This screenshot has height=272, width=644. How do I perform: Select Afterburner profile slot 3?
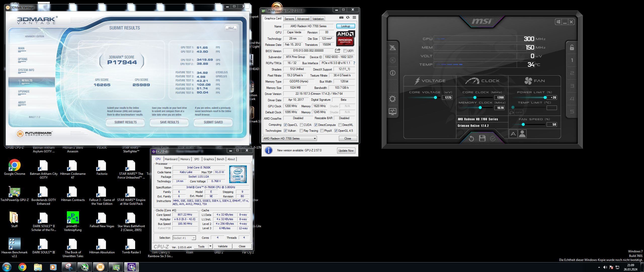[572, 86]
